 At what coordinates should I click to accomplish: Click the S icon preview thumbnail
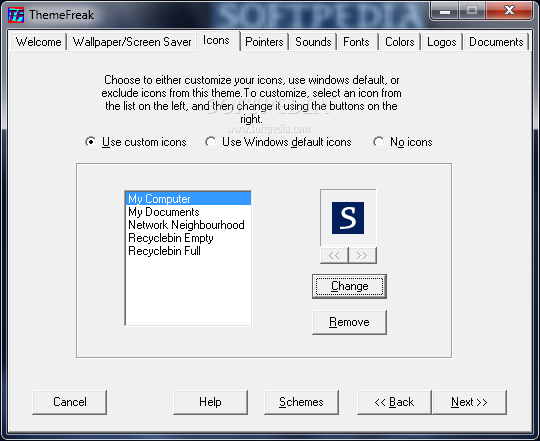click(x=348, y=218)
